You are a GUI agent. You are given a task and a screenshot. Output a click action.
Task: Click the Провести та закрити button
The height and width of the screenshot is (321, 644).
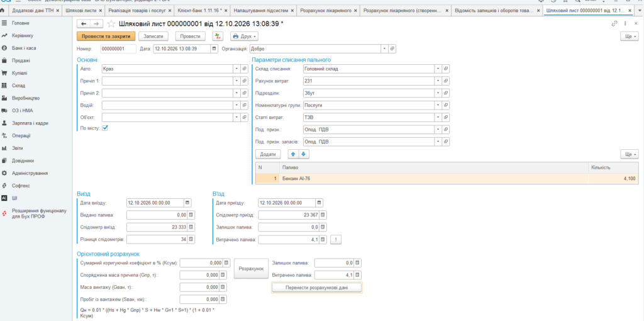point(106,36)
